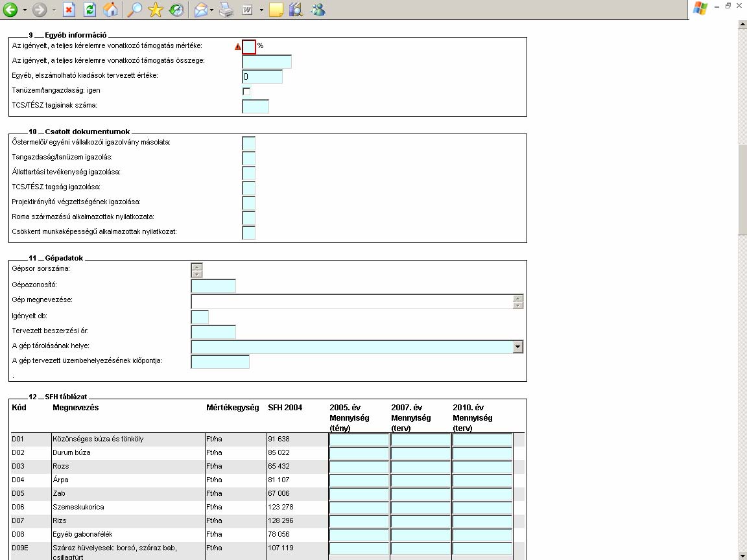Open Search with the magnifying glass icon
747x560 pixels.
click(134, 10)
